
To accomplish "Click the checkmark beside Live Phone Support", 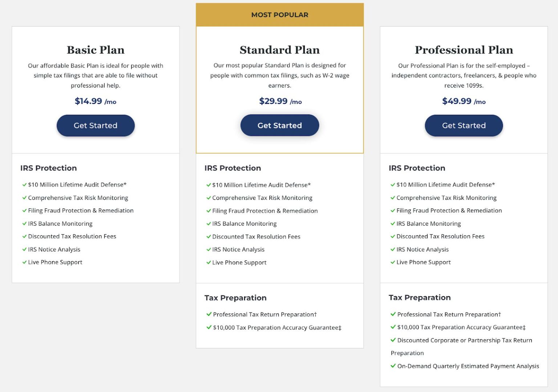I will coord(24,262).
